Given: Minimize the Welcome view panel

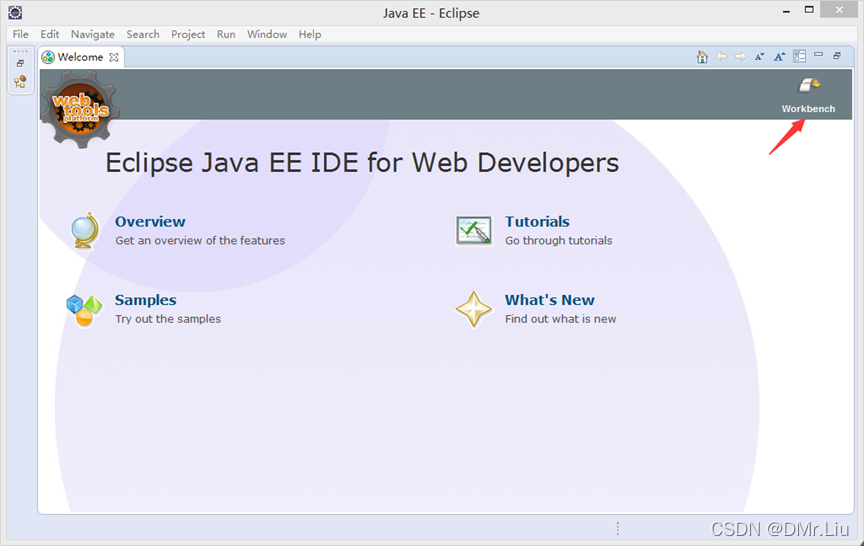Looking at the screenshot, I should click(818, 55).
